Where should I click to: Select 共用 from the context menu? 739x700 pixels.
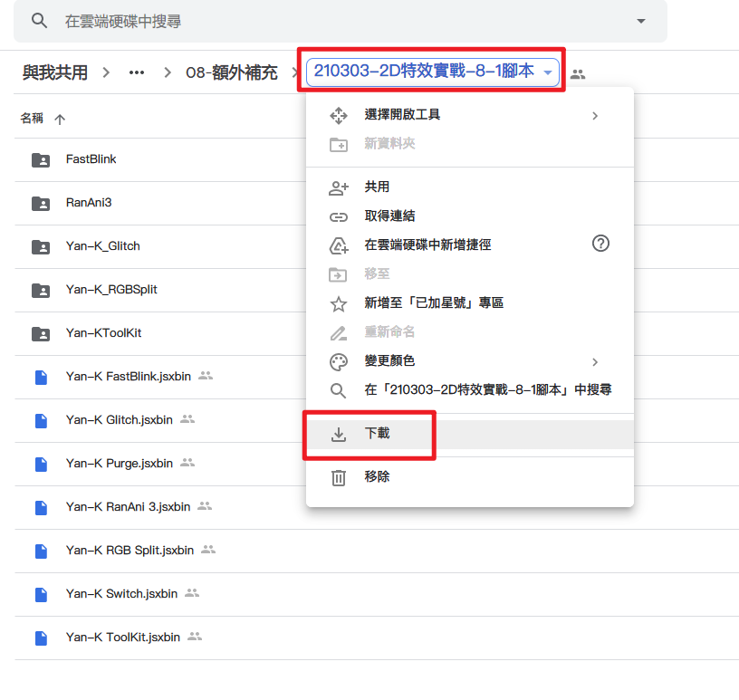[x=377, y=187]
